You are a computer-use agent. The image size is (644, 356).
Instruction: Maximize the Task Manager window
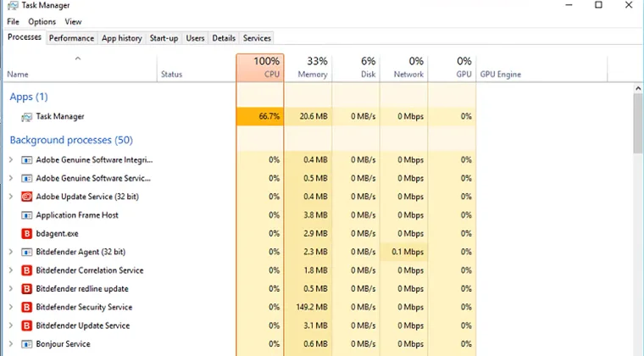coord(599,5)
